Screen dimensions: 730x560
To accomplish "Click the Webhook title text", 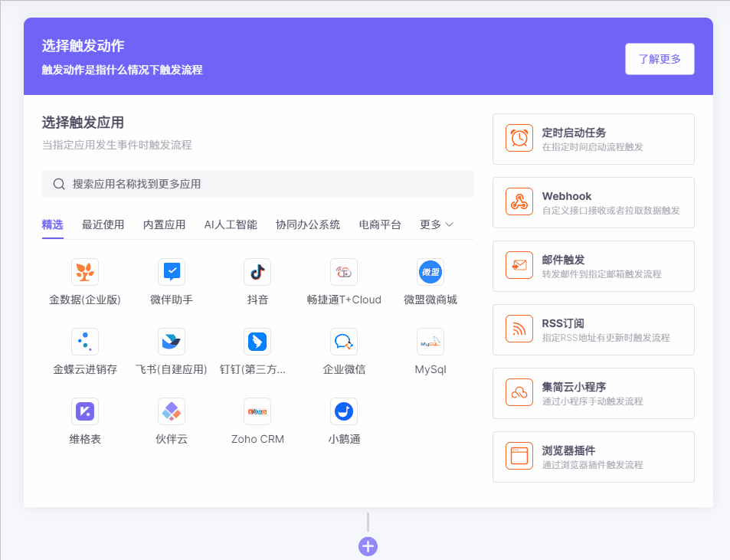I will 567,196.
